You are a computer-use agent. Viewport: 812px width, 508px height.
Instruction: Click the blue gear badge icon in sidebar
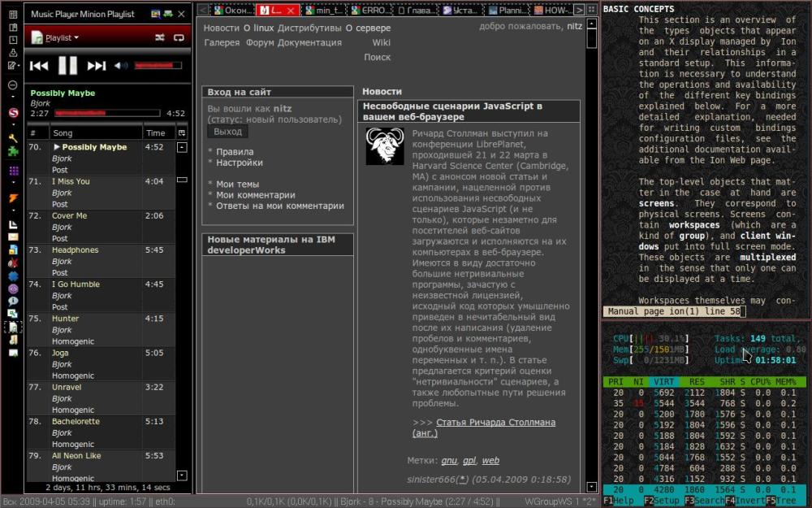13,276
